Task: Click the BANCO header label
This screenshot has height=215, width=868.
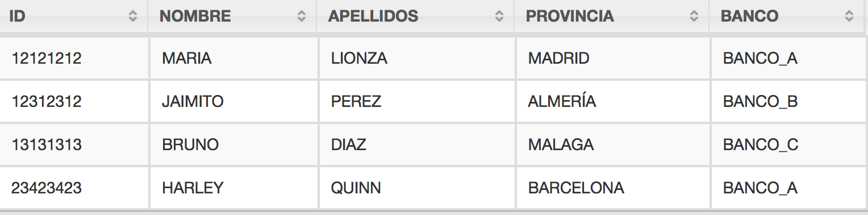Action: [750, 16]
